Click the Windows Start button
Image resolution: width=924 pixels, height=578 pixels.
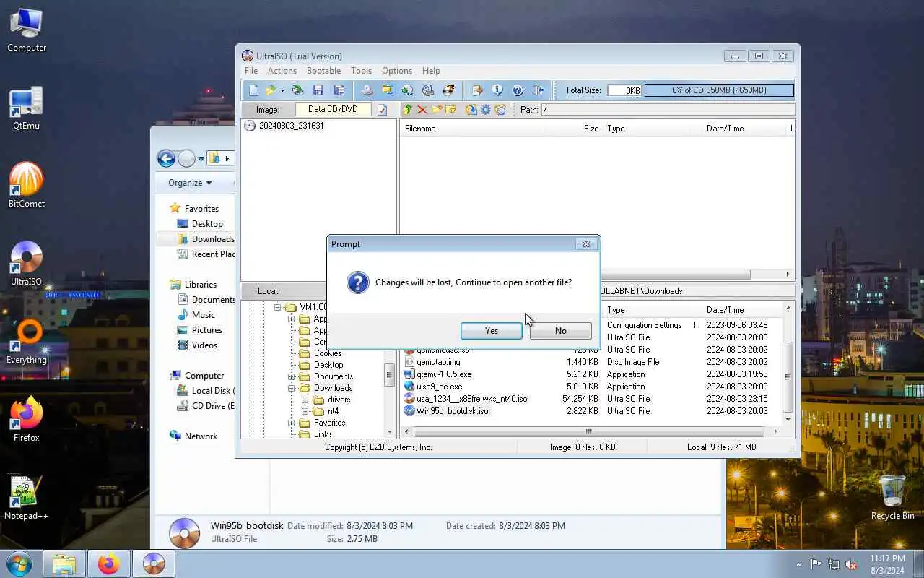click(x=19, y=564)
